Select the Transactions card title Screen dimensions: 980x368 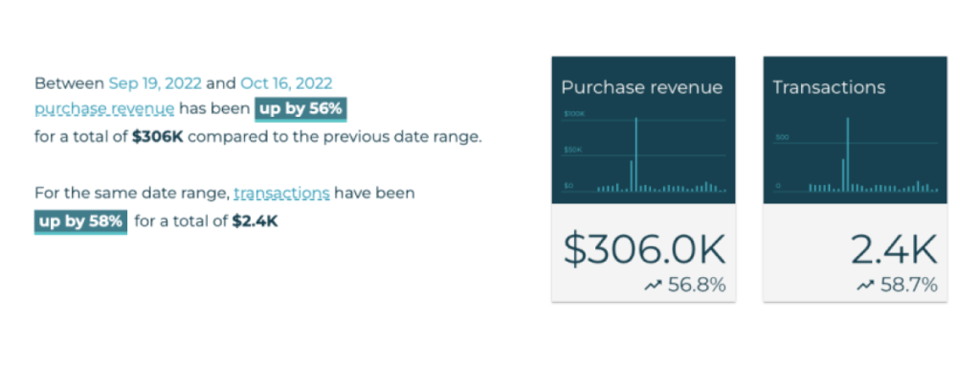pyautogui.click(x=829, y=87)
